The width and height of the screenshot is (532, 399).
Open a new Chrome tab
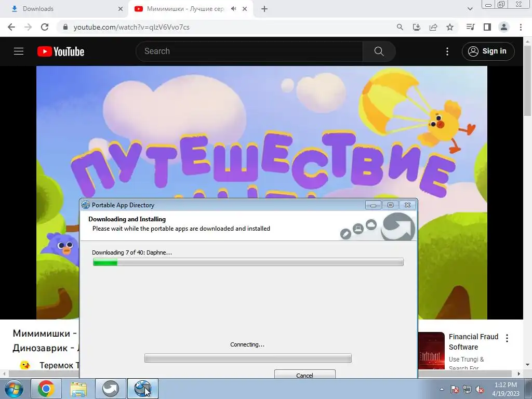264,9
